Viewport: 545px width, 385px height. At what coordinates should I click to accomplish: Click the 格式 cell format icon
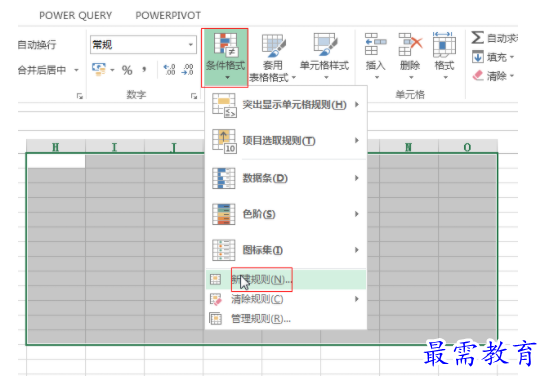(444, 44)
